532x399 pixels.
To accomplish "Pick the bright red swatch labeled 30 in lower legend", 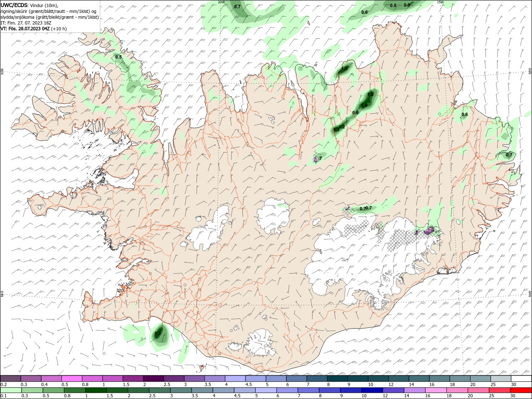I will (x=521, y=390).
